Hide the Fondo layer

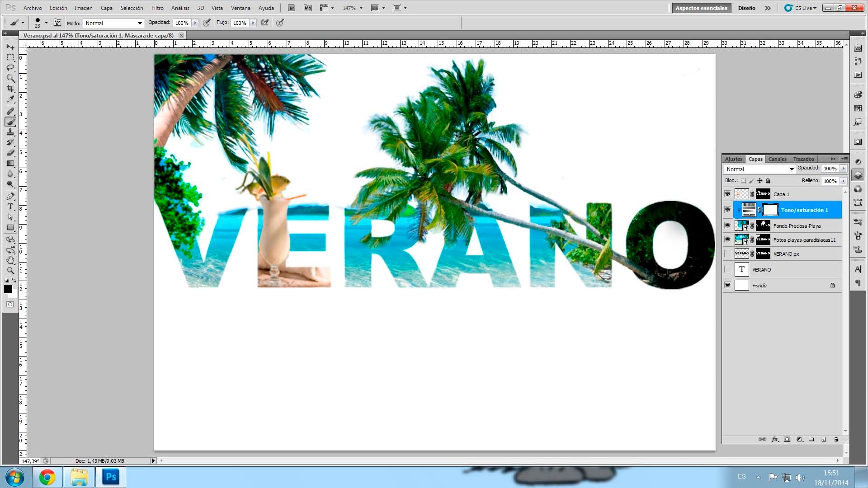point(727,285)
